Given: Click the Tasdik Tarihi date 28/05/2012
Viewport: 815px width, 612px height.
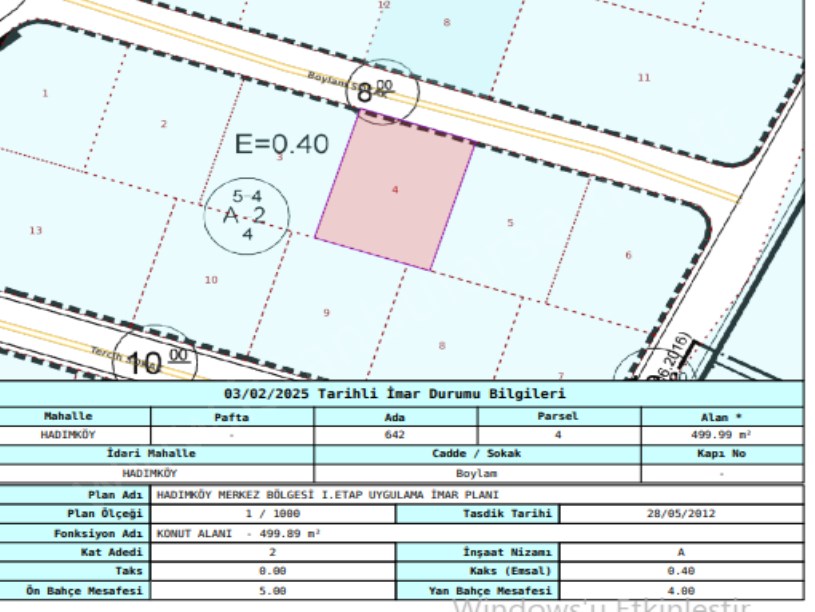Looking at the screenshot, I should pyautogui.click(x=681, y=514).
